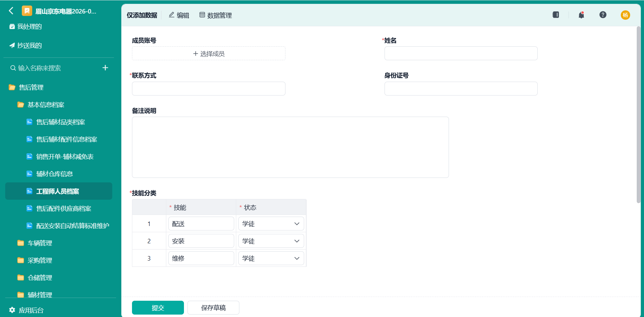The width and height of the screenshot is (644, 317).
Task: Open 售后配件供应商档案 form
Action: point(64,208)
